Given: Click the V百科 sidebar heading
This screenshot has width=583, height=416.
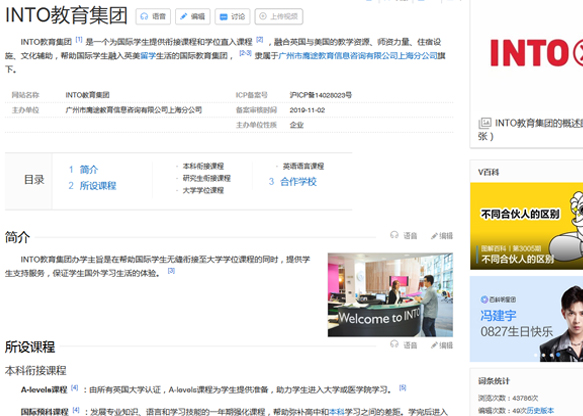Looking at the screenshot, I should (489, 172).
